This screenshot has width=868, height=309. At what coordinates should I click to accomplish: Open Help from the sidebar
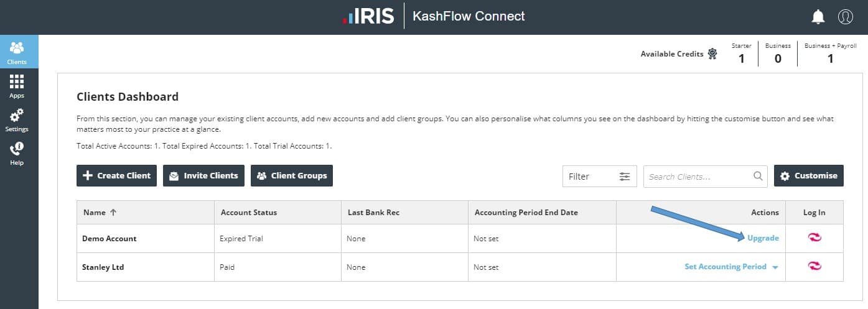point(17,153)
